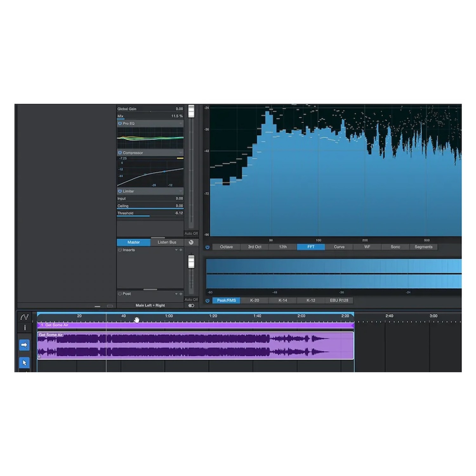Click the plus icon on the Post section
Image resolution: width=476 pixels, height=476 pixels.
coord(181,294)
